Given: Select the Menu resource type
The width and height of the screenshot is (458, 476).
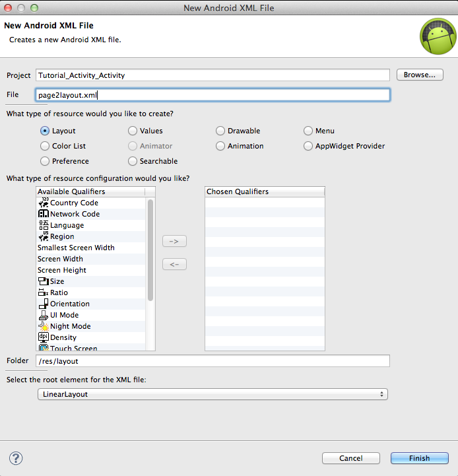Looking at the screenshot, I should click(x=319, y=131).
